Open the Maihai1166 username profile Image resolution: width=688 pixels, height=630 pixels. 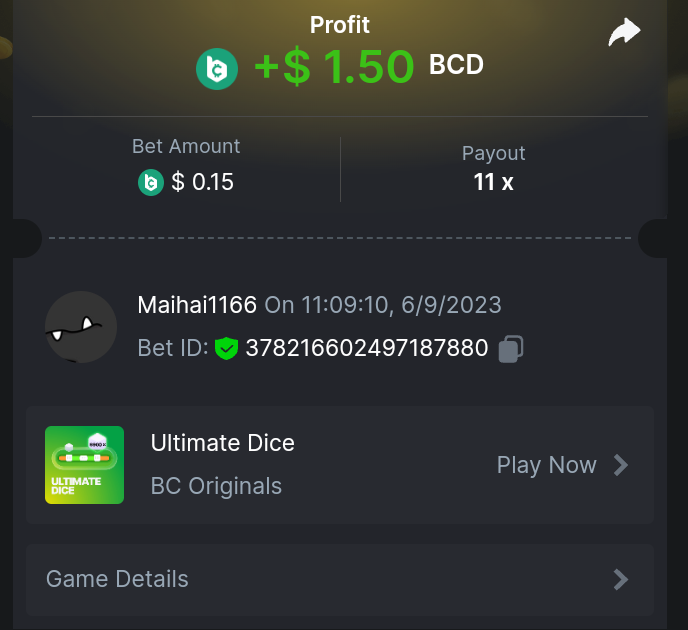[x=197, y=304]
